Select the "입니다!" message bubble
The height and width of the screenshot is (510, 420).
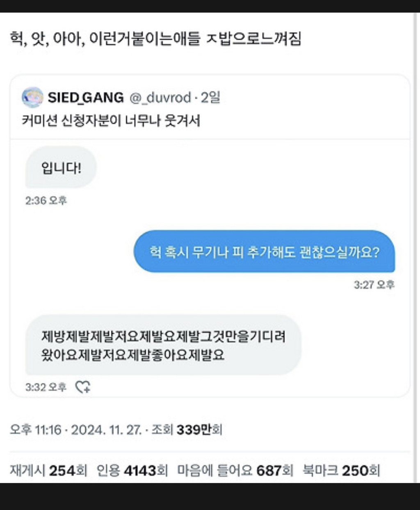click(61, 168)
